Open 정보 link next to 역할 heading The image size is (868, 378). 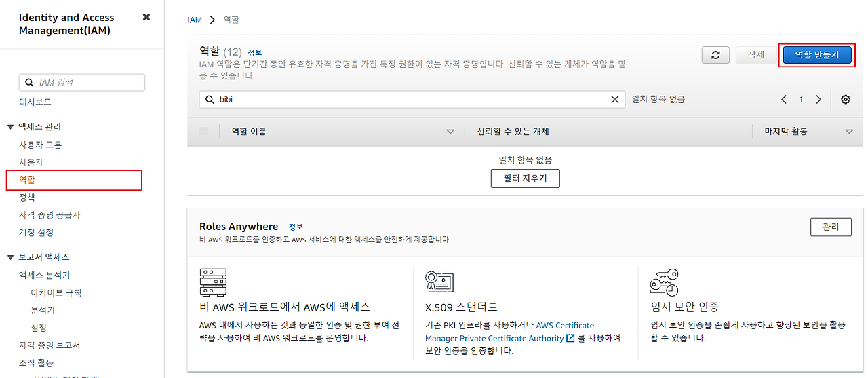254,52
